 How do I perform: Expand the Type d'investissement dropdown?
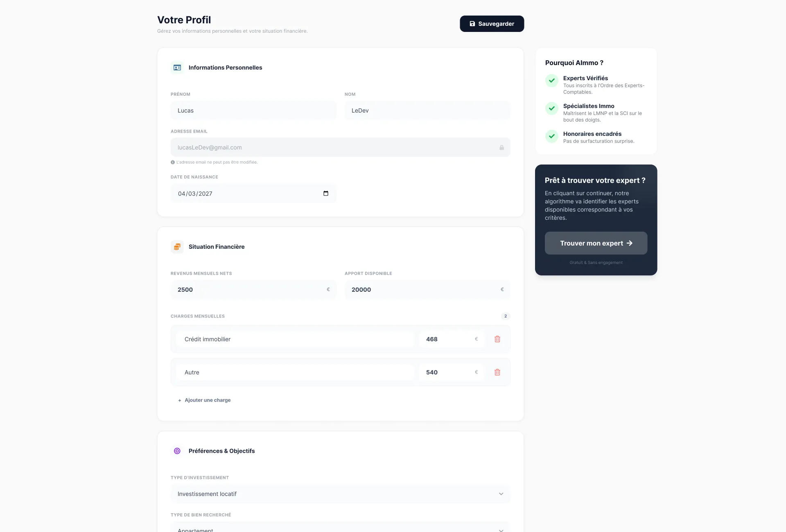coord(341,494)
